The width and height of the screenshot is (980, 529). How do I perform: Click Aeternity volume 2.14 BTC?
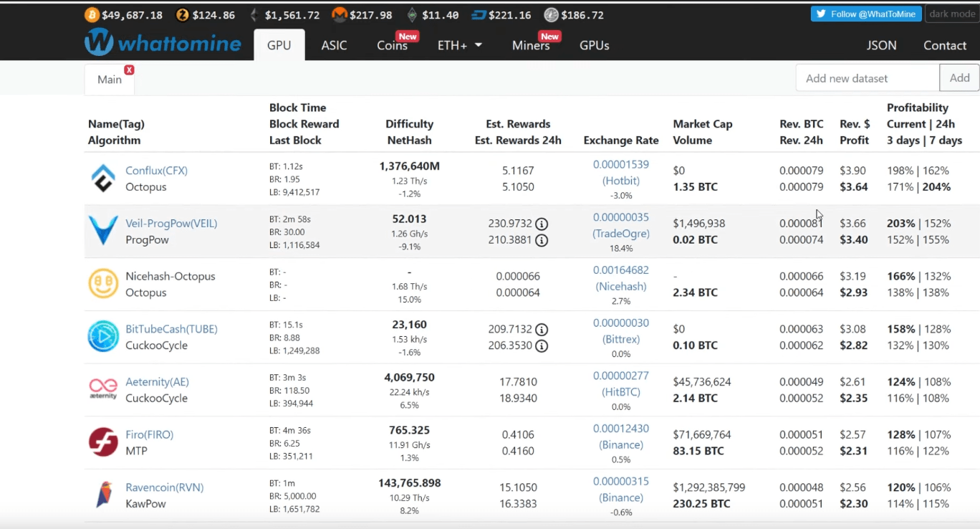coord(696,398)
